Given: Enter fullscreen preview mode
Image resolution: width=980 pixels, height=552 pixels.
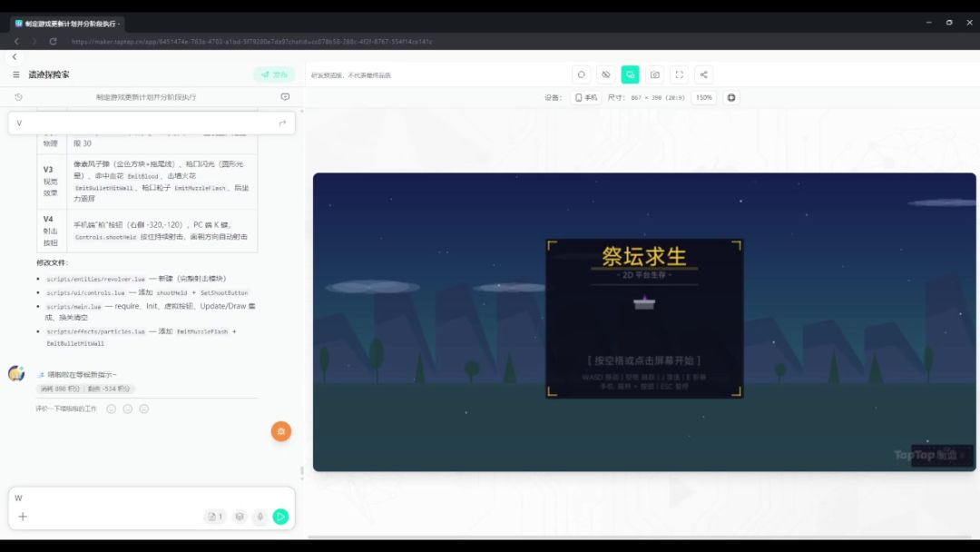Looking at the screenshot, I should click(x=679, y=74).
